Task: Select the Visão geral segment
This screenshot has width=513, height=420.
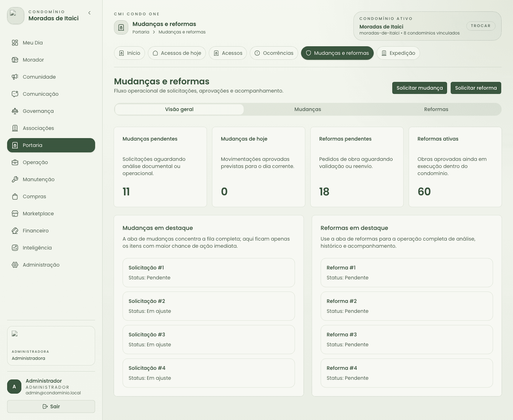Action: point(179,109)
